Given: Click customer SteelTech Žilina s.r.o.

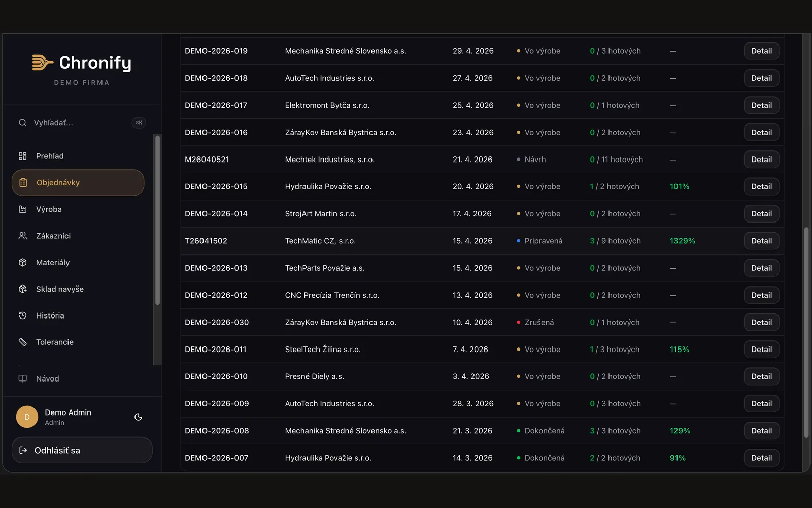Looking at the screenshot, I should (323, 350).
